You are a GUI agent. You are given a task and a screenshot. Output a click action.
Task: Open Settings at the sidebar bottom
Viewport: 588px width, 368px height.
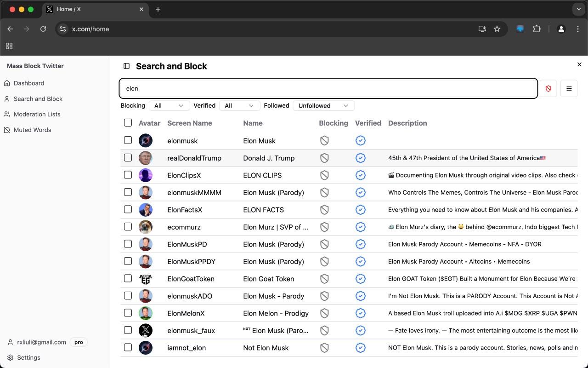click(28, 357)
